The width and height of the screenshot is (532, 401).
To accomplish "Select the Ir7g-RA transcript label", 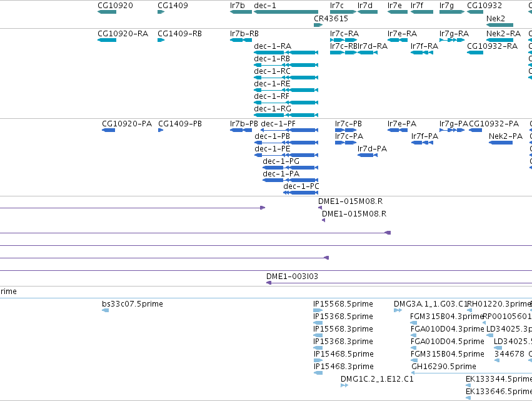I will pyautogui.click(x=454, y=34).
